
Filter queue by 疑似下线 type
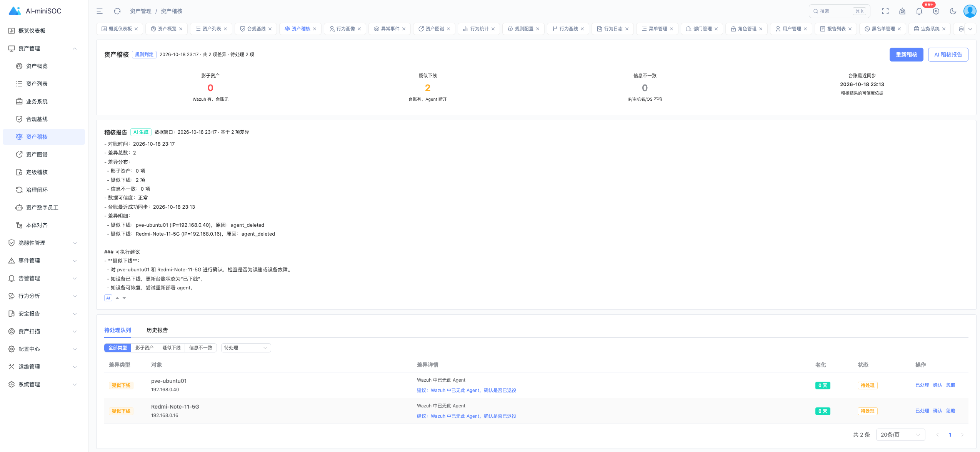click(x=171, y=348)
